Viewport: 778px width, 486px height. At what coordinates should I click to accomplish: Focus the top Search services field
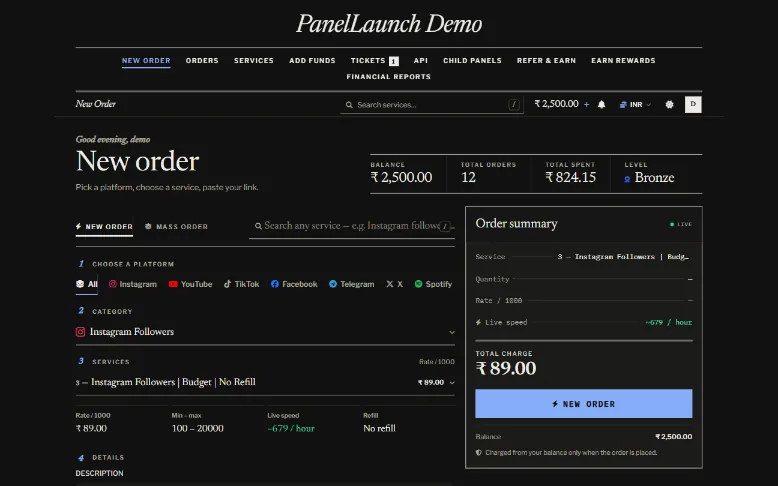coord(432,105)
